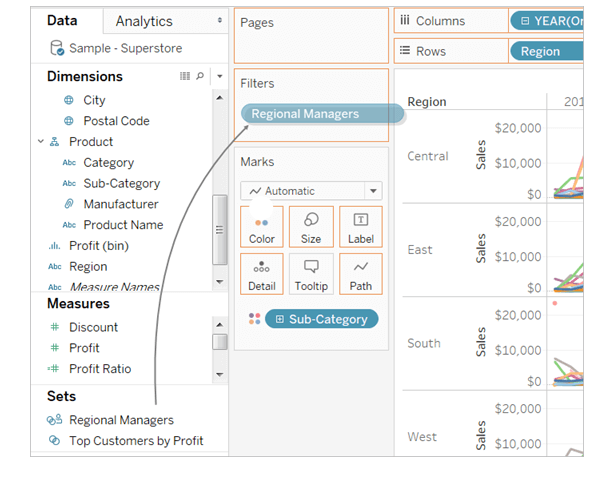Expand the Sub-Category pill on Marks
Screen dimensions: 613x487
click(280, 319)
